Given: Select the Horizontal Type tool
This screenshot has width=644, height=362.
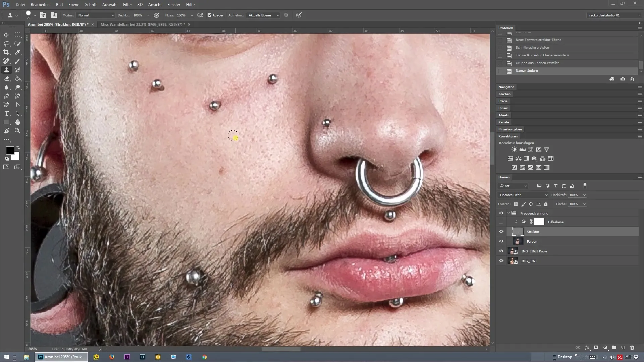Looking at the screenshot, I should pyautogui.click(x=6, y=113).
